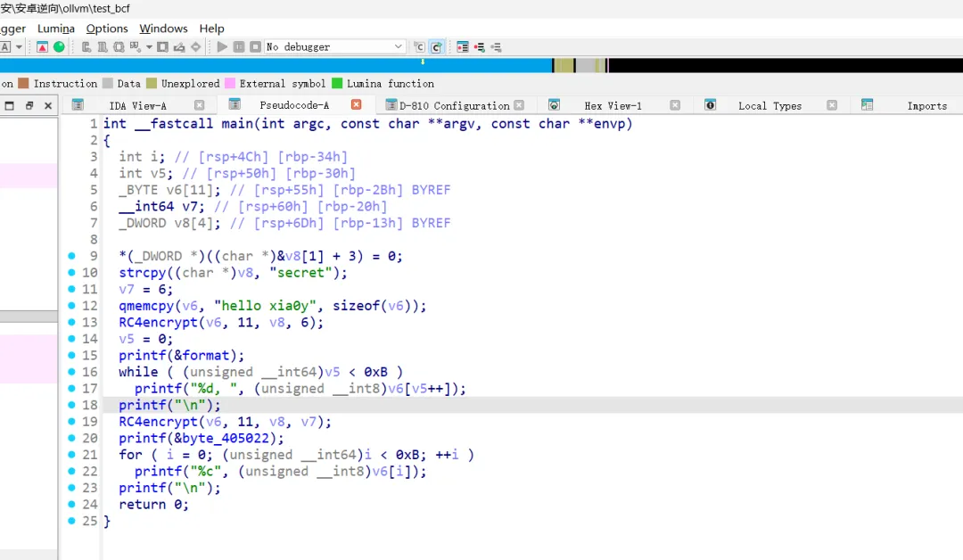Close the IDA View-A tab
The height and width of the screenshot is (560, 963).
(199, 105)
